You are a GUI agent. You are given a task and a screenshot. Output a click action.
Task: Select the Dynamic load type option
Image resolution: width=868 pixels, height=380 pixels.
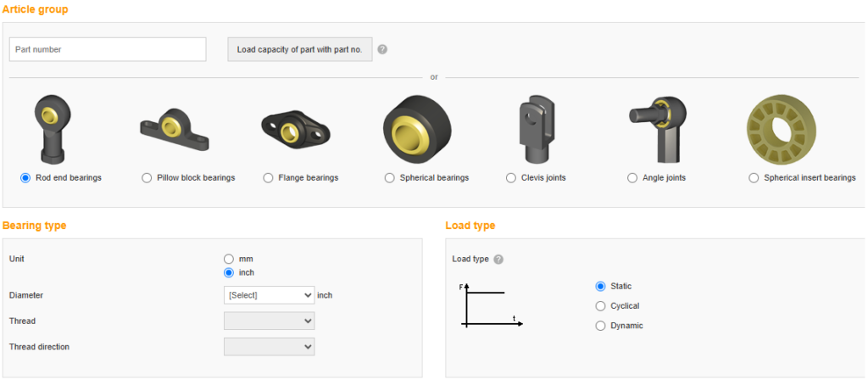pyautogui.click(x=600, y=326)
